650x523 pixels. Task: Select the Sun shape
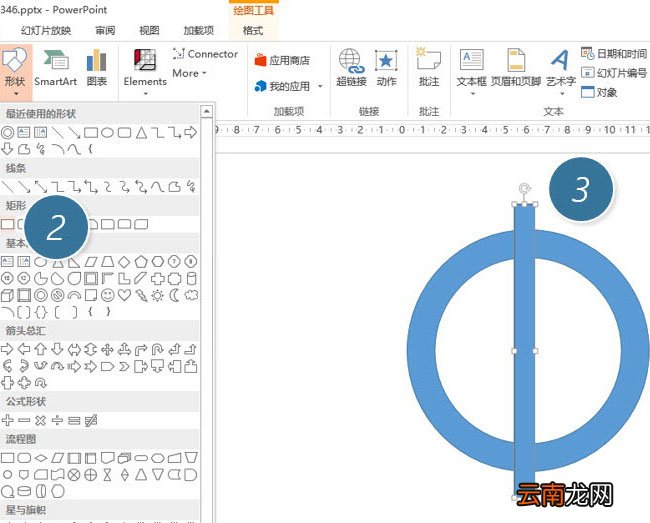(x=158, y=295)
